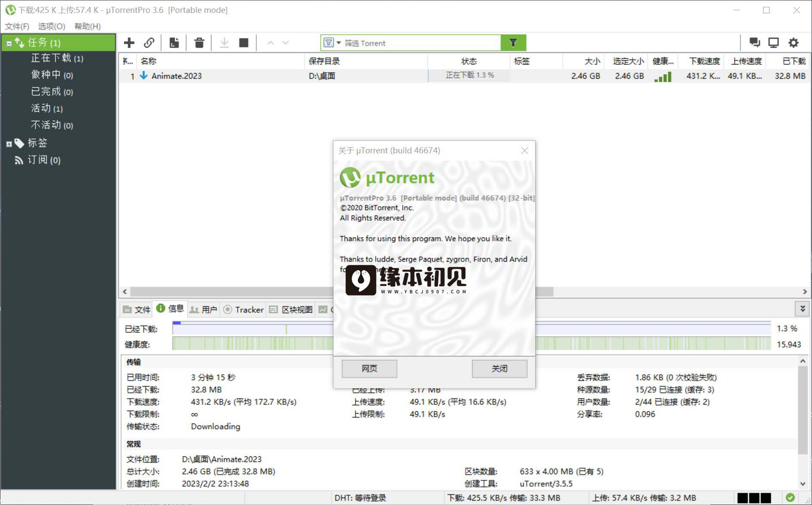Sort by the 大小 column header

pyautogui.click(x=584, y=61)
